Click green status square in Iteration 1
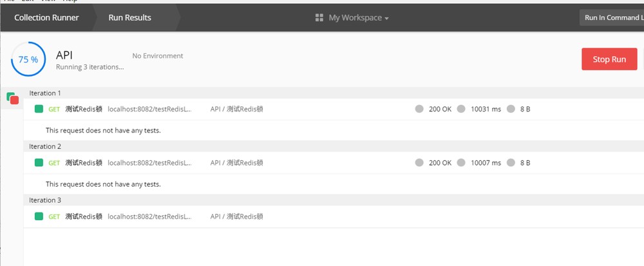This screenshot has width=644, height=266. coord(39,109)
